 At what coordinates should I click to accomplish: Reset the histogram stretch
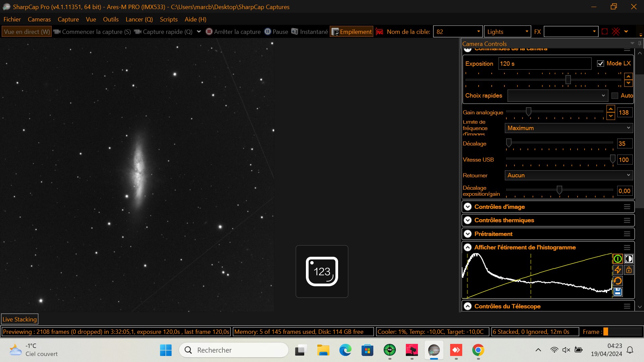pyautogui.click(x=618, y=281)
